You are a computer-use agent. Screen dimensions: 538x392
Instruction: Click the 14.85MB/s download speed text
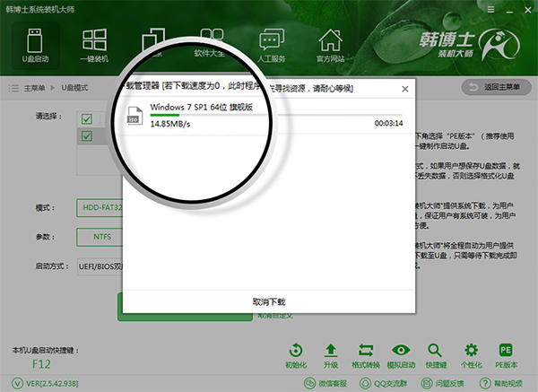[x=170, y=124]
